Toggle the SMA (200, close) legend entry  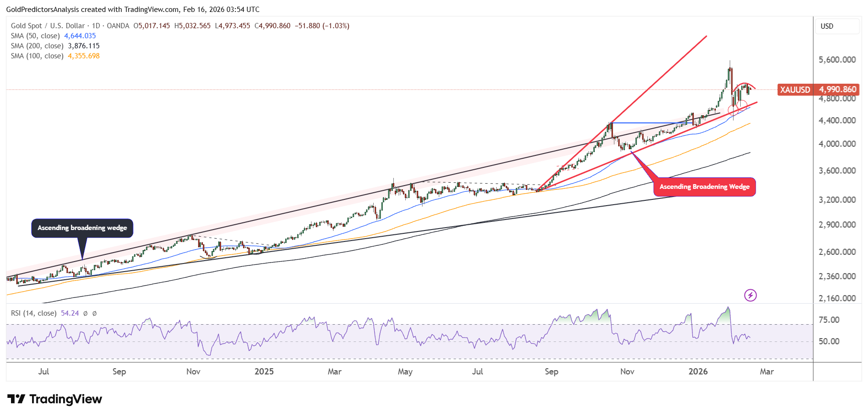coord(37,46)
